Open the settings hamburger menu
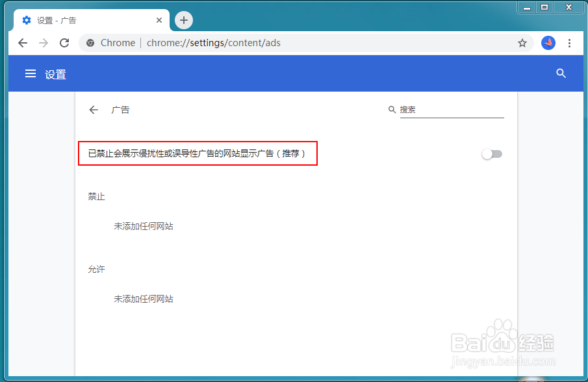This screenshot has height=382, width=588. click(31, 74)
